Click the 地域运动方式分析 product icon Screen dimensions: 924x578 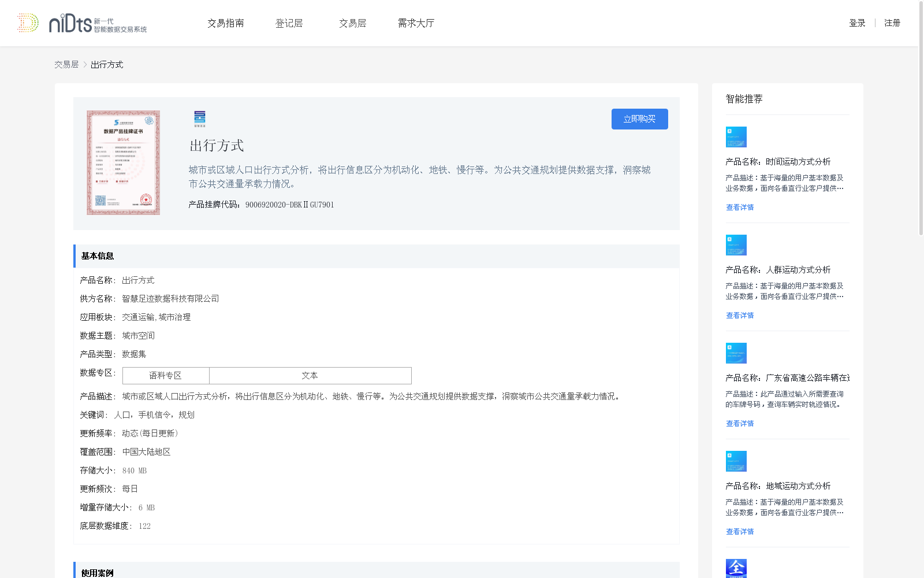click(x=736, y=461)
